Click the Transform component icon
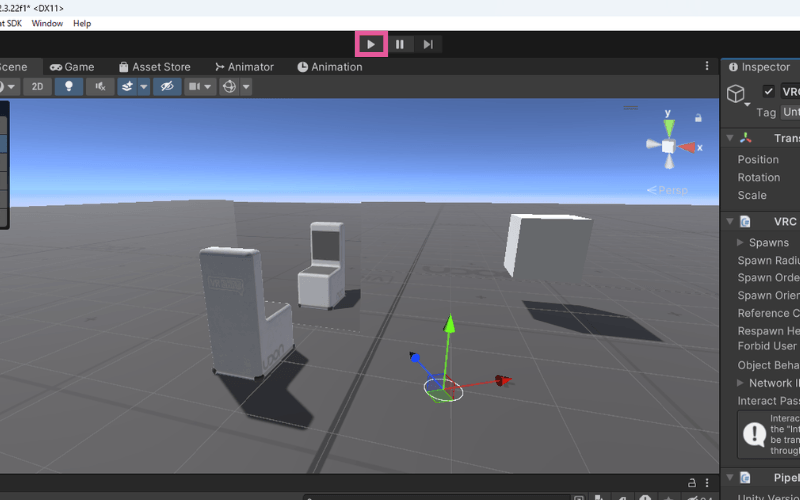The width and height of the screenshot is (800, 500). point(745,138)
